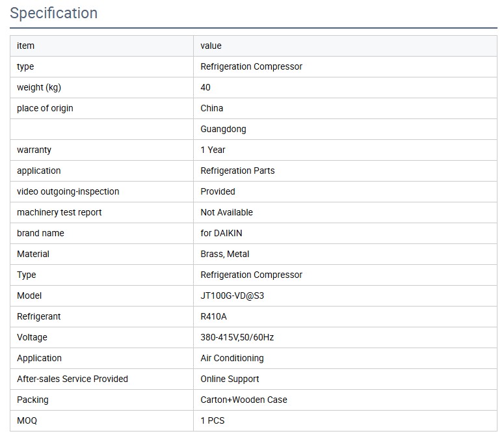Click the 'place of origin' label
This screenshot has width=504, height=438.
point(45,108)
